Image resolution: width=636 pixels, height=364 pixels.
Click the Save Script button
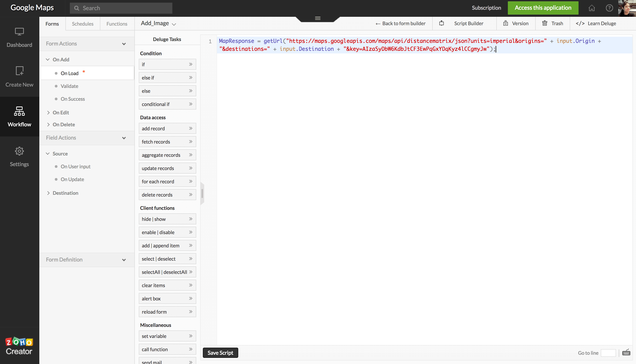[220, 353]
